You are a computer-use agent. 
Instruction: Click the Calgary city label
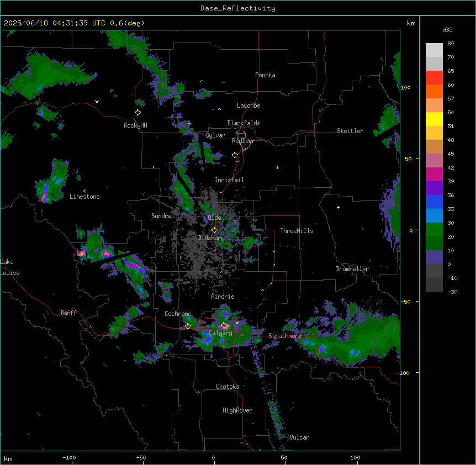220,333
